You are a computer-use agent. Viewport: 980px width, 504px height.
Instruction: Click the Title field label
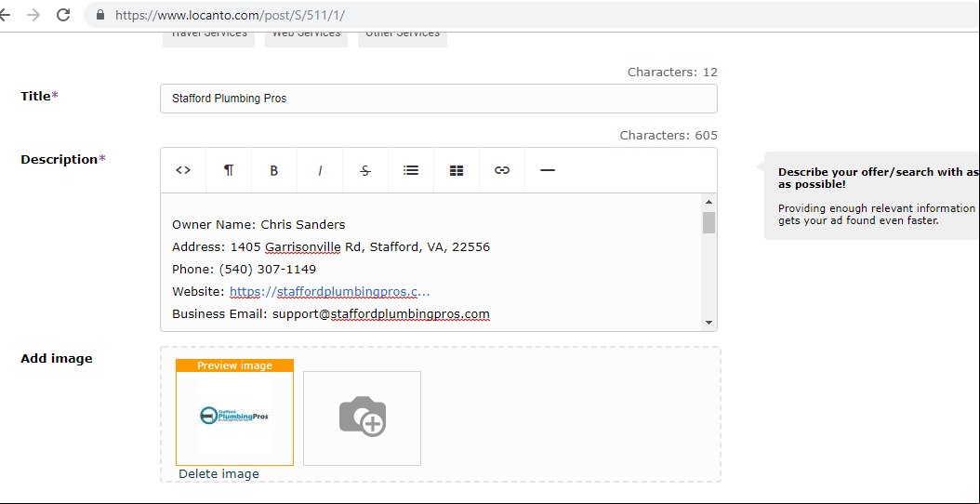(39, 97)
